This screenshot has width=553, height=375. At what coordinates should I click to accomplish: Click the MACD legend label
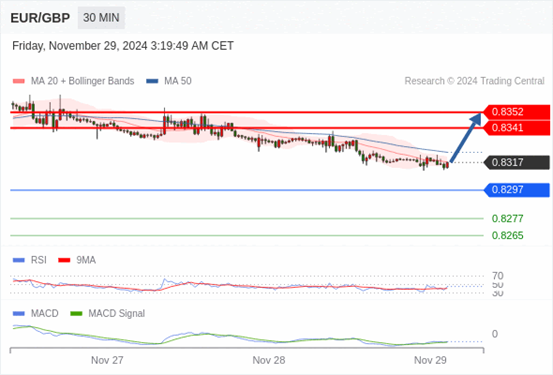click(x=44, y=314)
